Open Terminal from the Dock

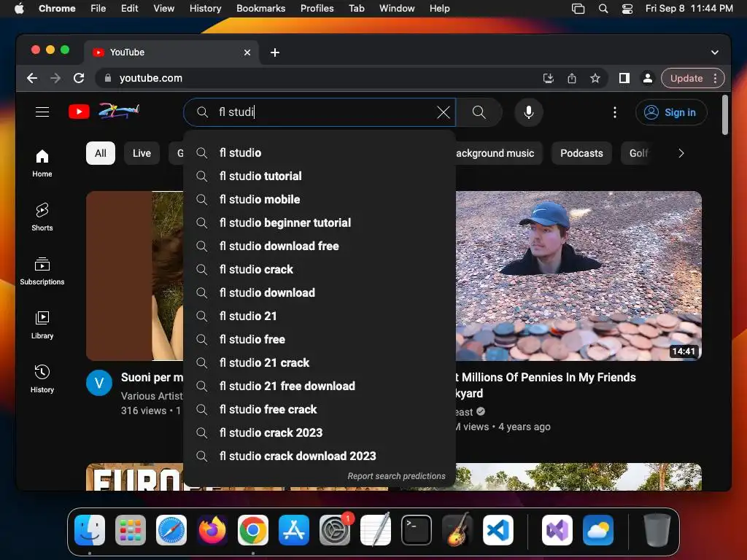[x=417, y=530]
